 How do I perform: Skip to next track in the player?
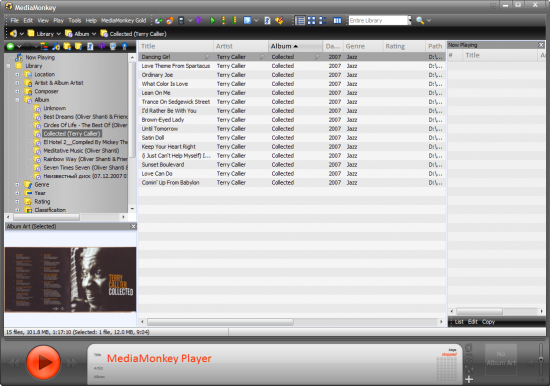coord(72,362)
